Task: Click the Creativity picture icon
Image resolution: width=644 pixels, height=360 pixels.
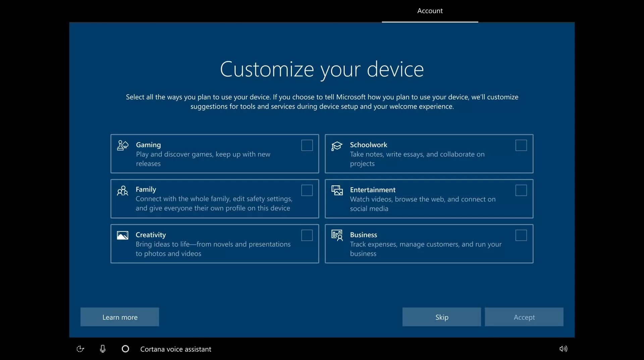Action: [x=122, y=235]
